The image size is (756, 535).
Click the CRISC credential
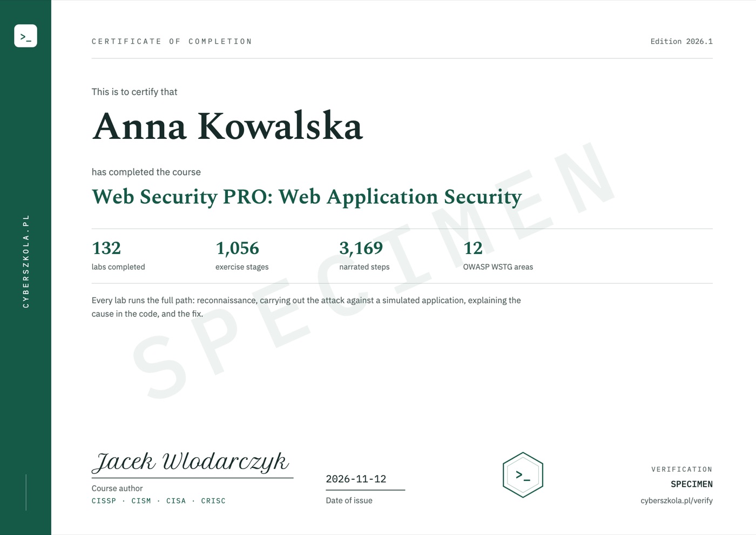[x=213, y=501]
